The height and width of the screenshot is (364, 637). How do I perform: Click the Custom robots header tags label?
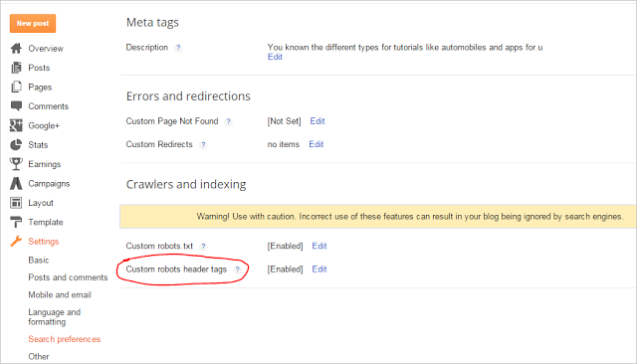point(176,270)
